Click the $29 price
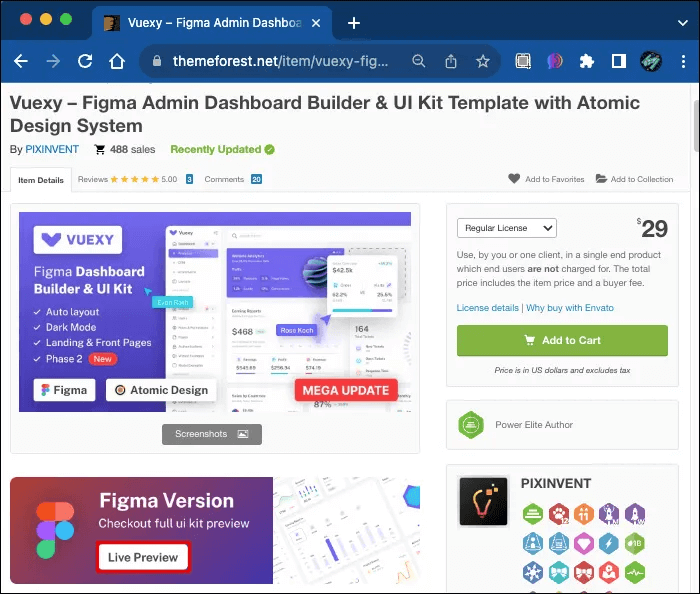The image size is (700, 594). coord(652,228)
